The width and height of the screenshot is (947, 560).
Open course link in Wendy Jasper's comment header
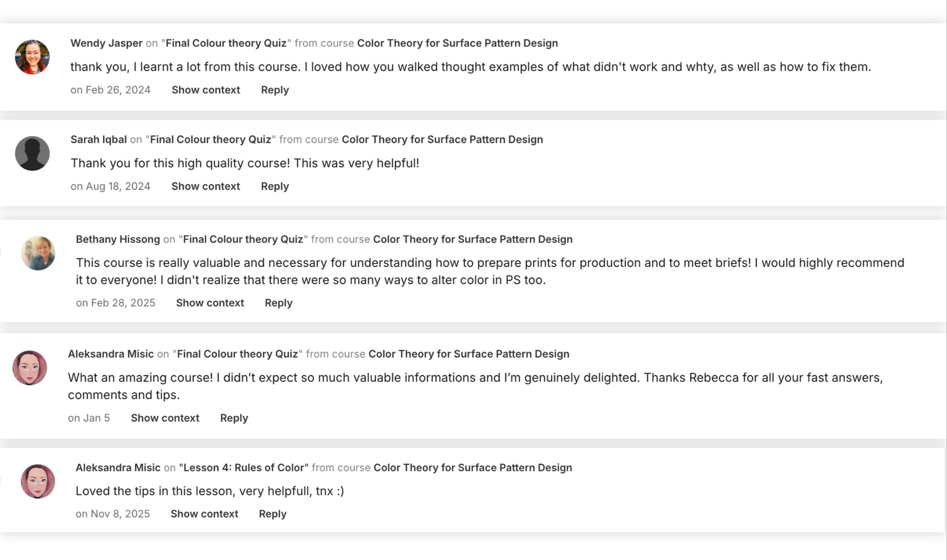point(457,43)
